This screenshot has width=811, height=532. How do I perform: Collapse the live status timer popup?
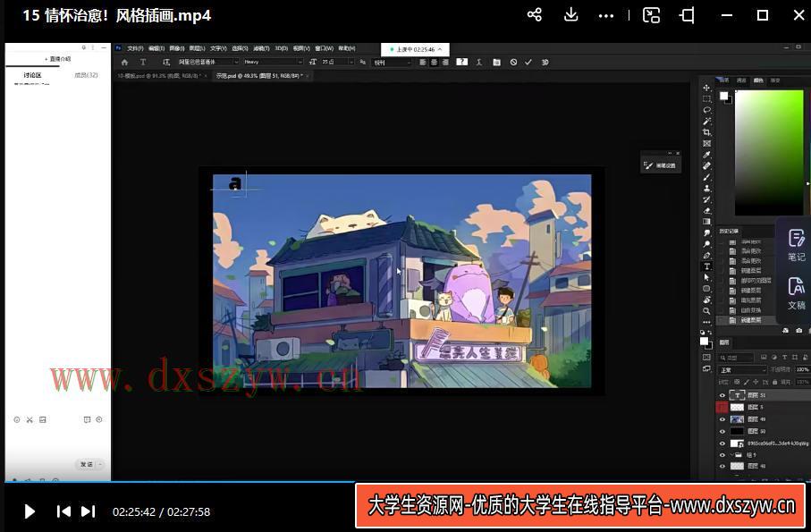pos(440,50)
